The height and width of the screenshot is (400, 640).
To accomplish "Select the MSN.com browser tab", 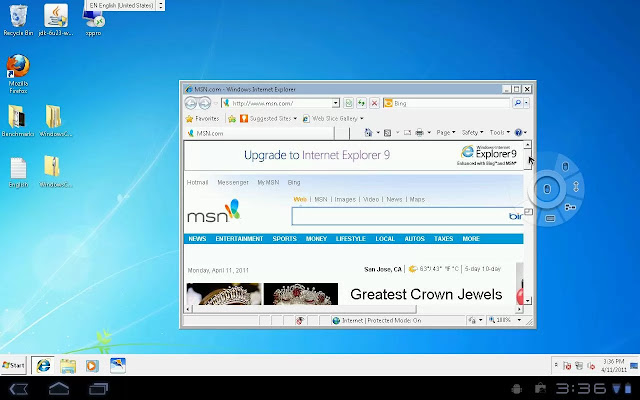I will click(x=260, y=133).
